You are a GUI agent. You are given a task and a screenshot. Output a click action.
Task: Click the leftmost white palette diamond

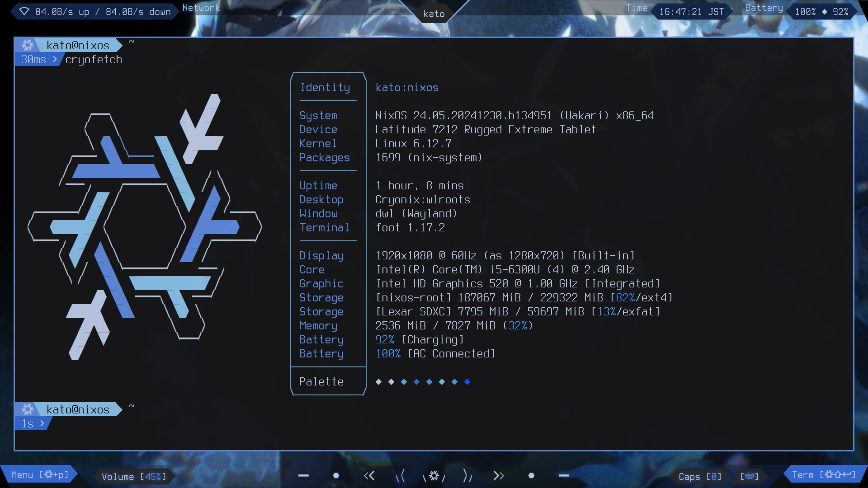click(378, 382)
